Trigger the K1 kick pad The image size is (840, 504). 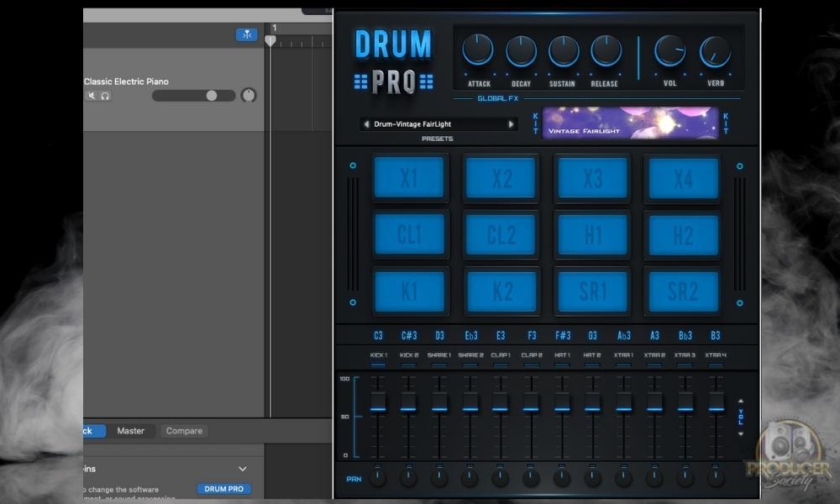click(409, 291)
